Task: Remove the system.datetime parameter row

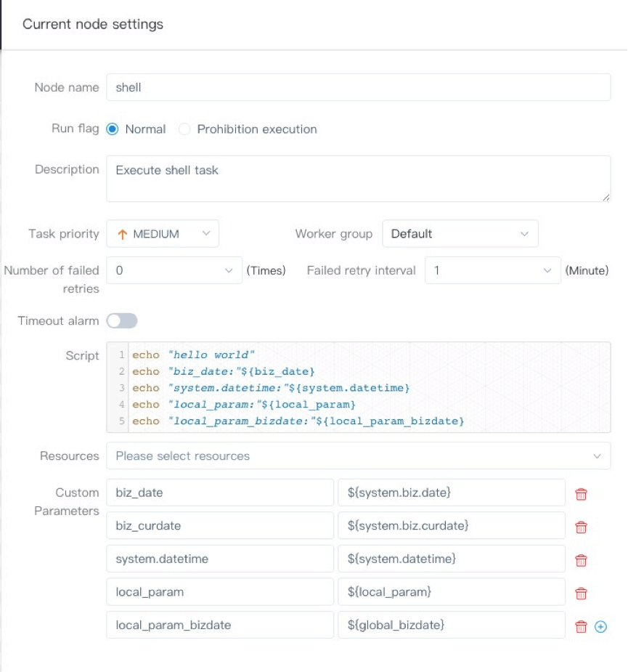Action: pos(581,560)
